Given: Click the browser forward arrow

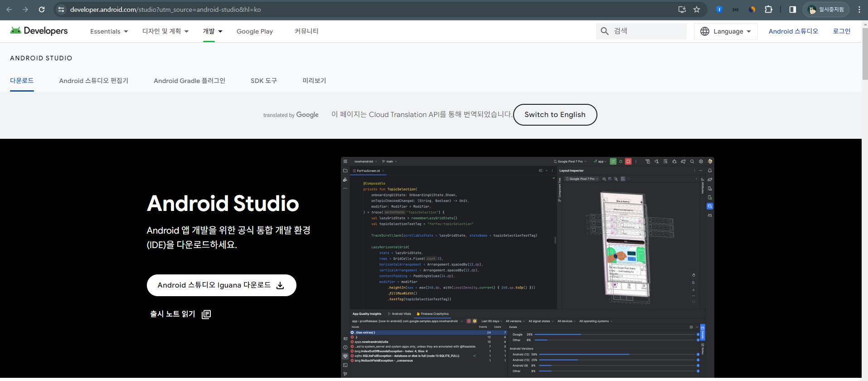Looking at the screenshot, I should (25, 10).
